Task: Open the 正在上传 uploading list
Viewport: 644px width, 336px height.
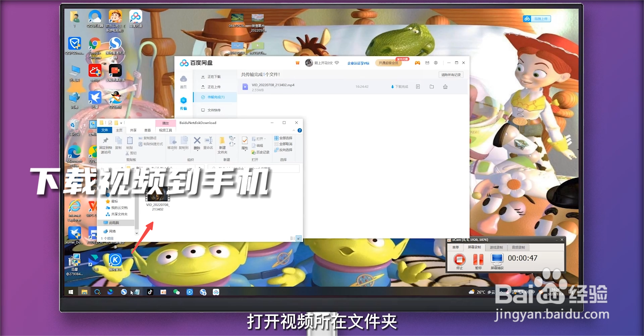Action: 211,87
